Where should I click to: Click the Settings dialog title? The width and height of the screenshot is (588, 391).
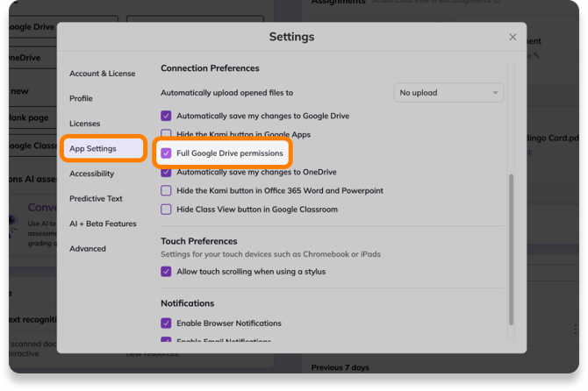pyautogui.click(x=291, y=37)
